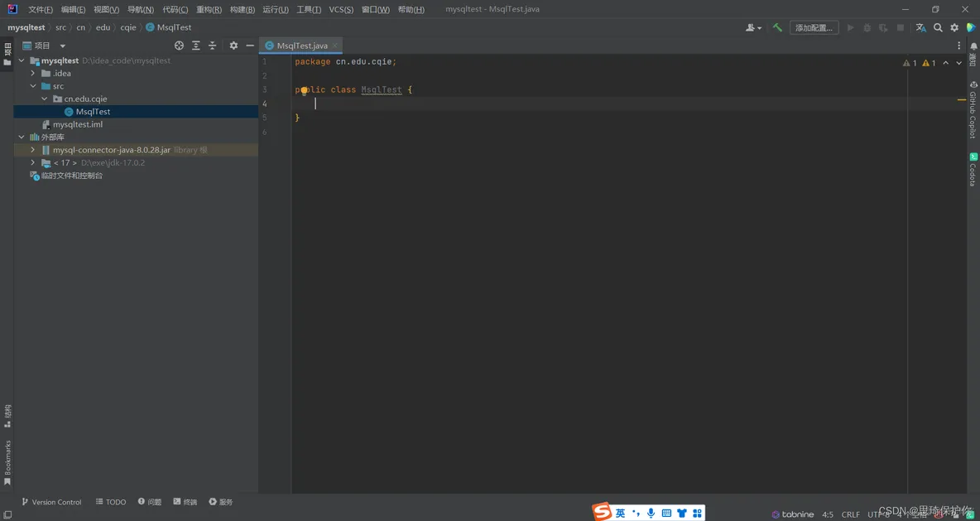Go to next highlighted error arrow
The image size is (980, 521).
point(958,63)
